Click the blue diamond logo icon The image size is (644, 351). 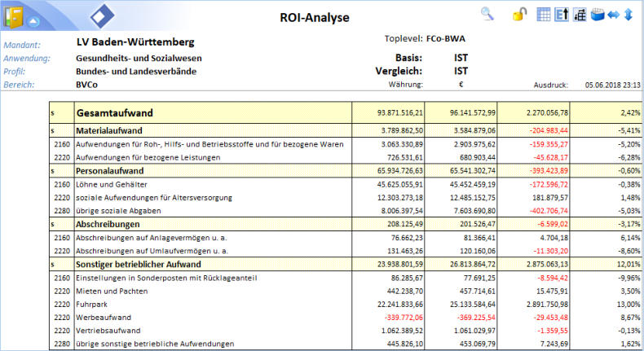point(102,16)
